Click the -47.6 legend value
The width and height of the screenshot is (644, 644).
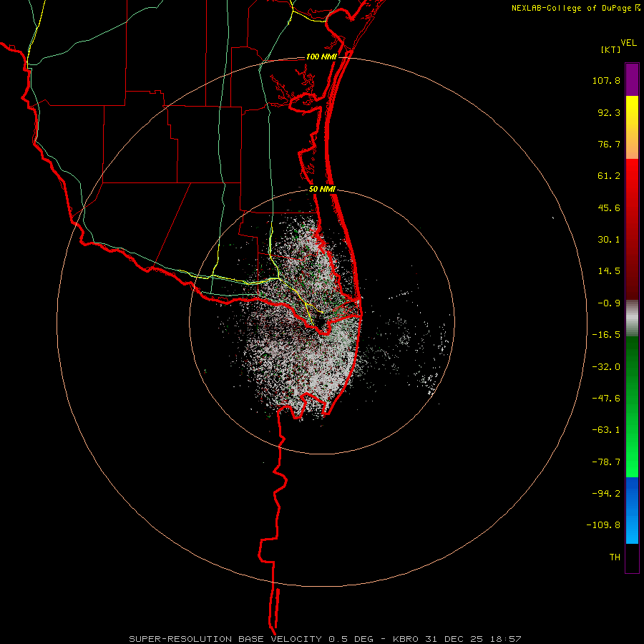coord(606,399)
